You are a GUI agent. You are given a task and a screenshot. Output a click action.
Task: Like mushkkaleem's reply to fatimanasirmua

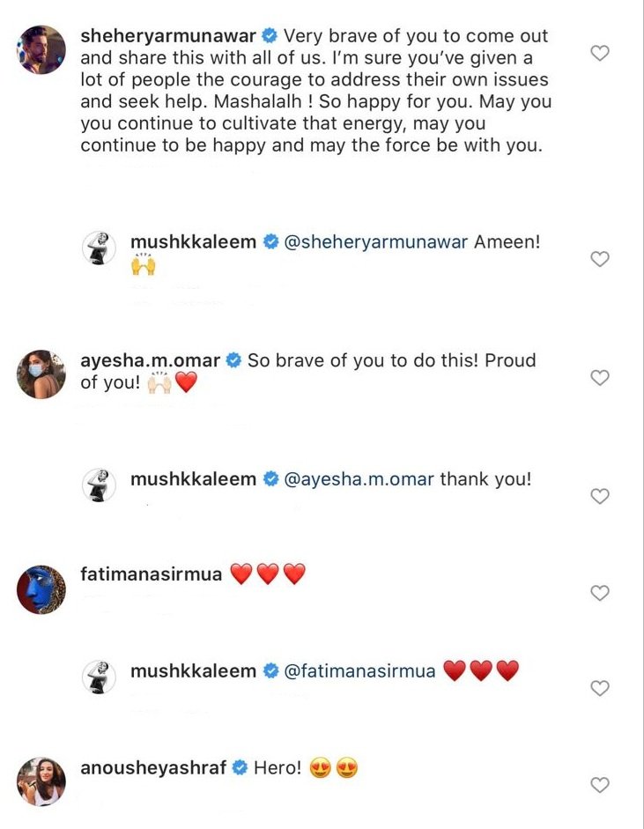tap(600, 688)
